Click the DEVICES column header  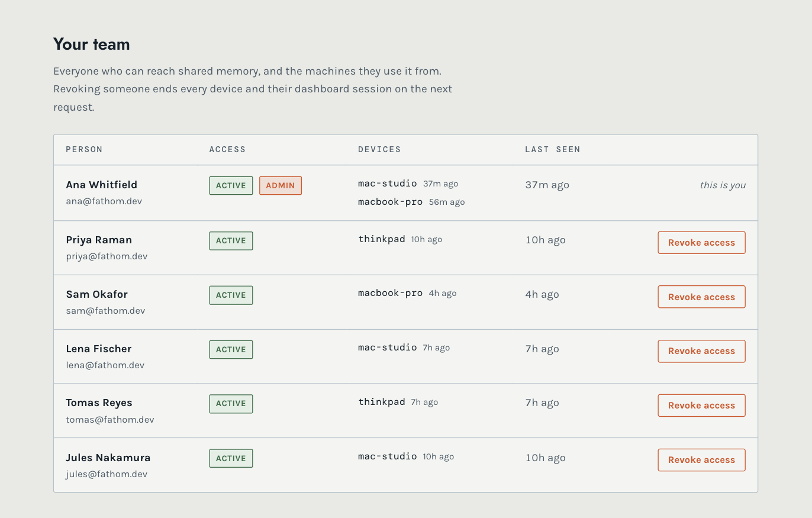(x=379, y=149)
